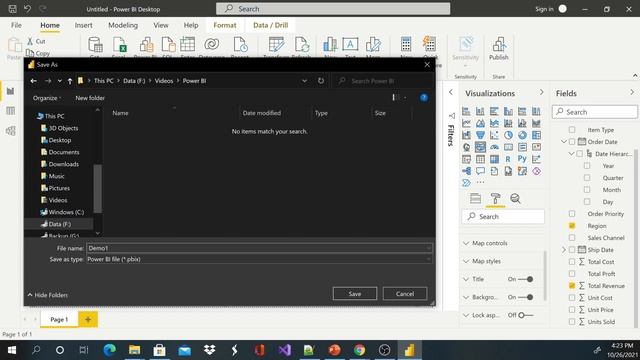Select the Power Automate visual
This screenshot has height=360, width=640.
click(x=467, y=183)
